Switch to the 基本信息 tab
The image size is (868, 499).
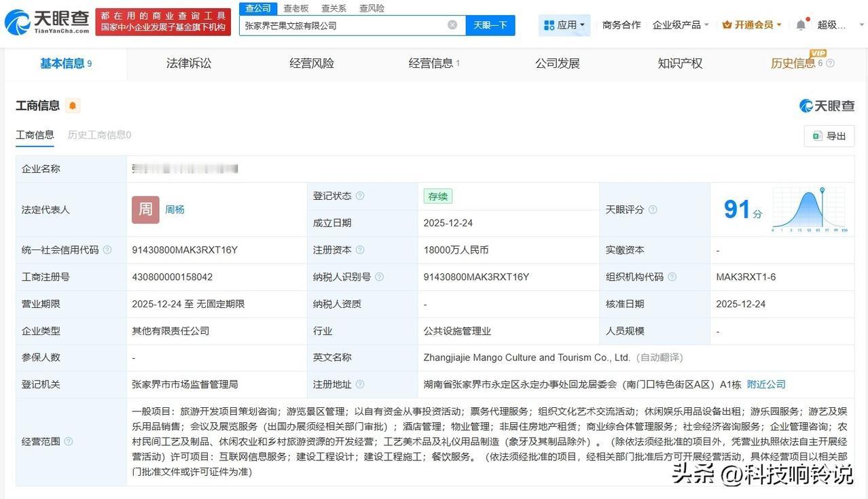point(66,64)
